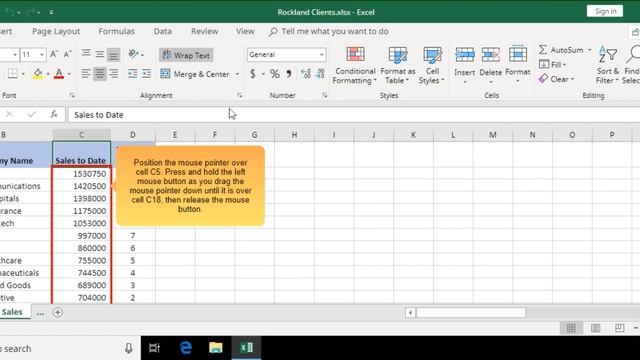Screen dimensions: 640x360
Task: Click the Merge & Center button
Action: (196, 74)
